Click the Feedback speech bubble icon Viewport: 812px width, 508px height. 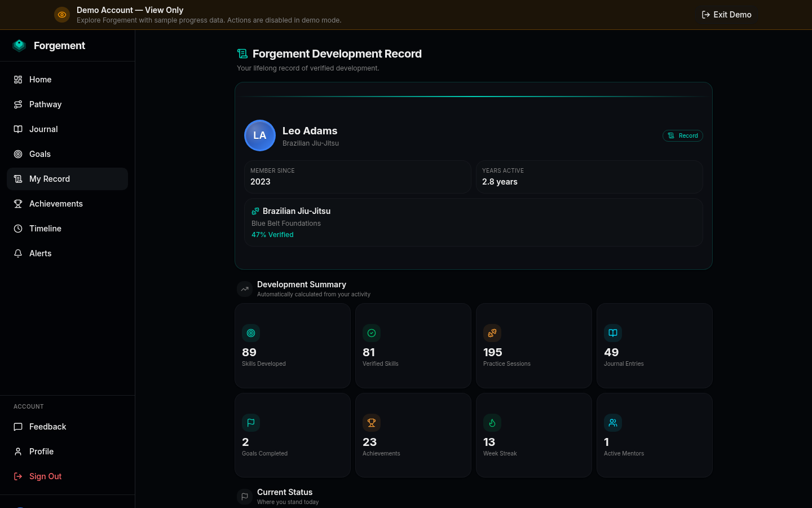(x=18, y=427)
